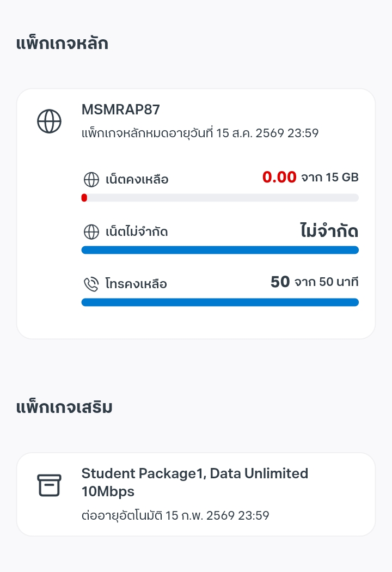Click the main package expiry date text
Screen dimensions: 392x572
click(199, 133)
